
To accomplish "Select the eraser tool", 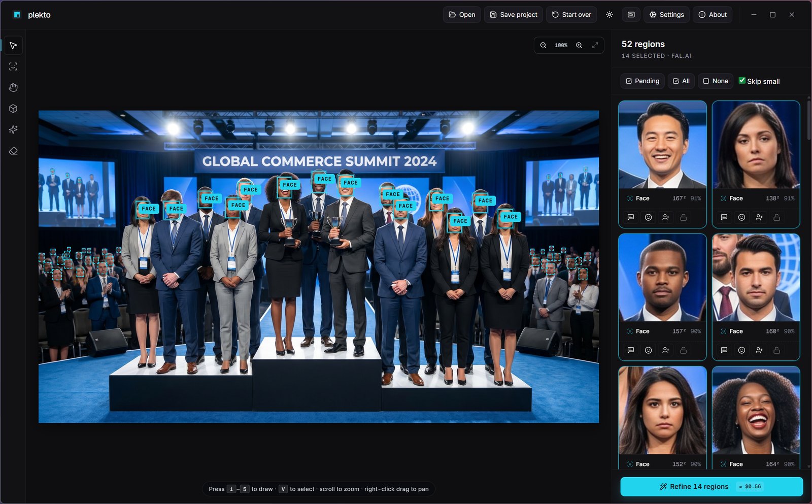I will pyautogui.click(x=13, y=151).
